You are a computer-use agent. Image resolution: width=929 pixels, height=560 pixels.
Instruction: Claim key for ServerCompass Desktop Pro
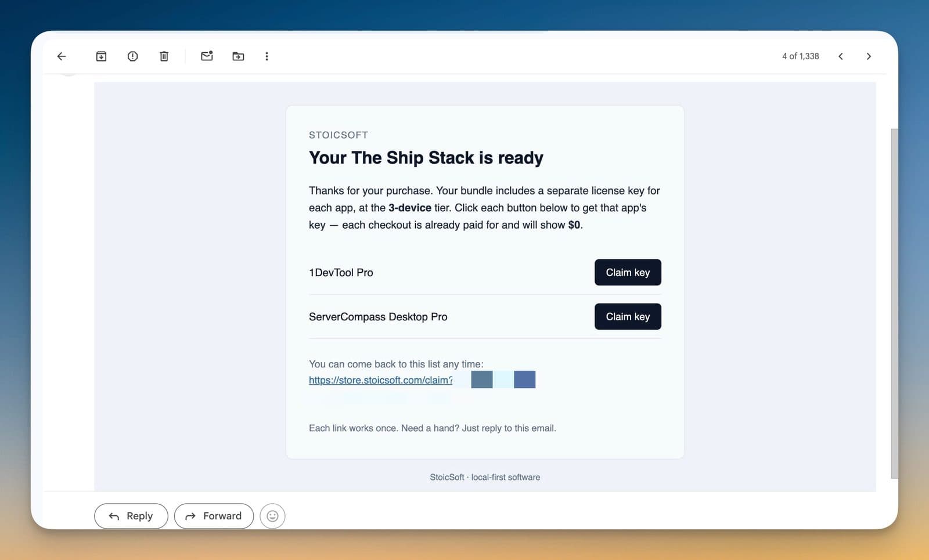(628, 316)
